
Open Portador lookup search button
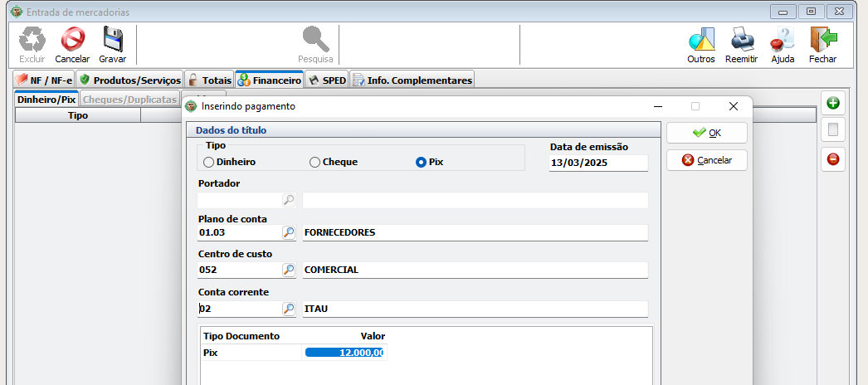tap(289, 200)
